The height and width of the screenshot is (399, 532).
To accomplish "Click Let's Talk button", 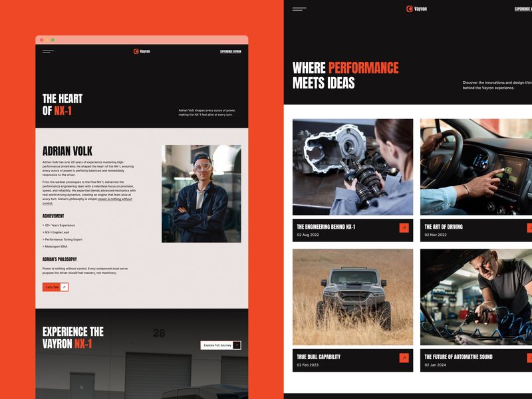I will (55, 287).
